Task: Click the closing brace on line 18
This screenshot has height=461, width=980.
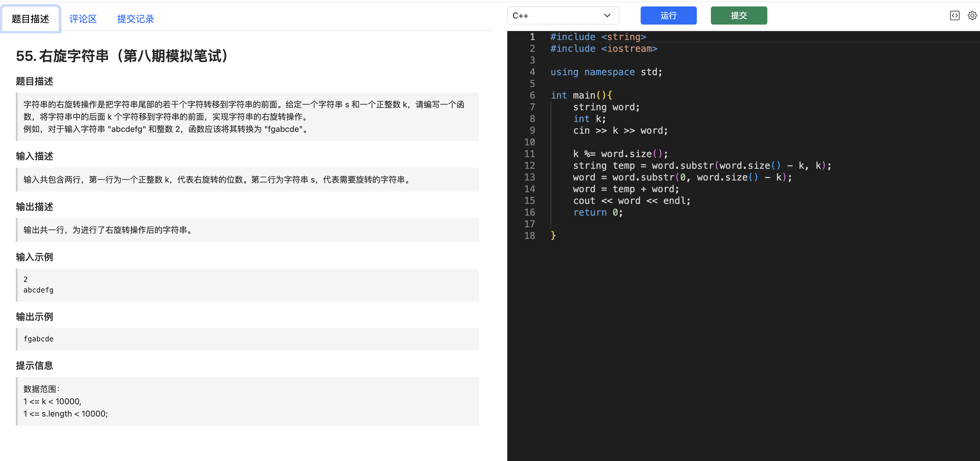Action: [x=553, y=236]
